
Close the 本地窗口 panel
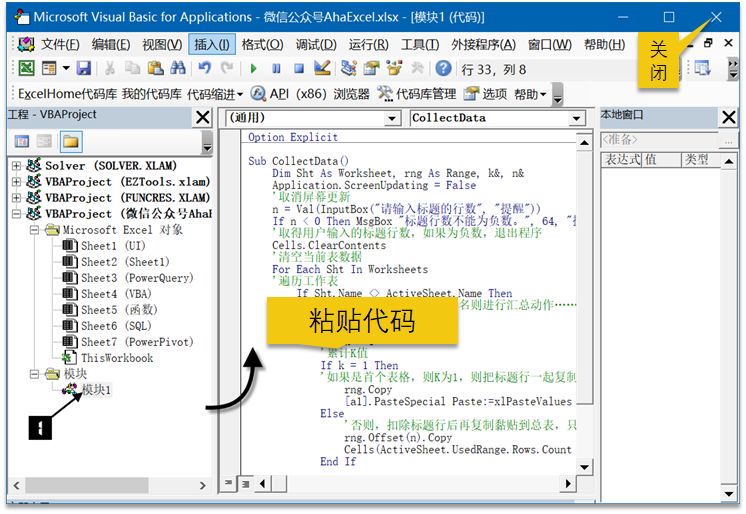(x=729, y=117)
